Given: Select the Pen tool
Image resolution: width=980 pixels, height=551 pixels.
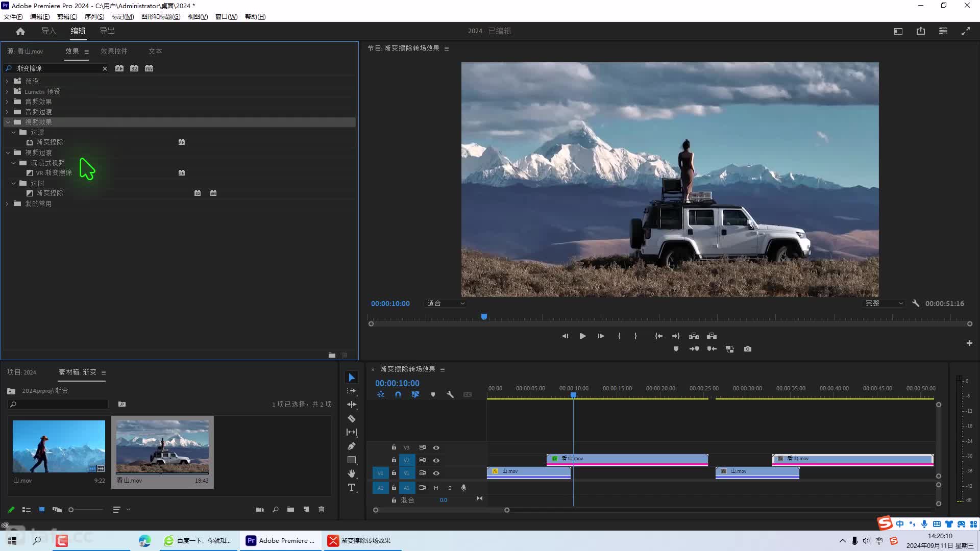Looking at the screenshot, I should point(352,446).
